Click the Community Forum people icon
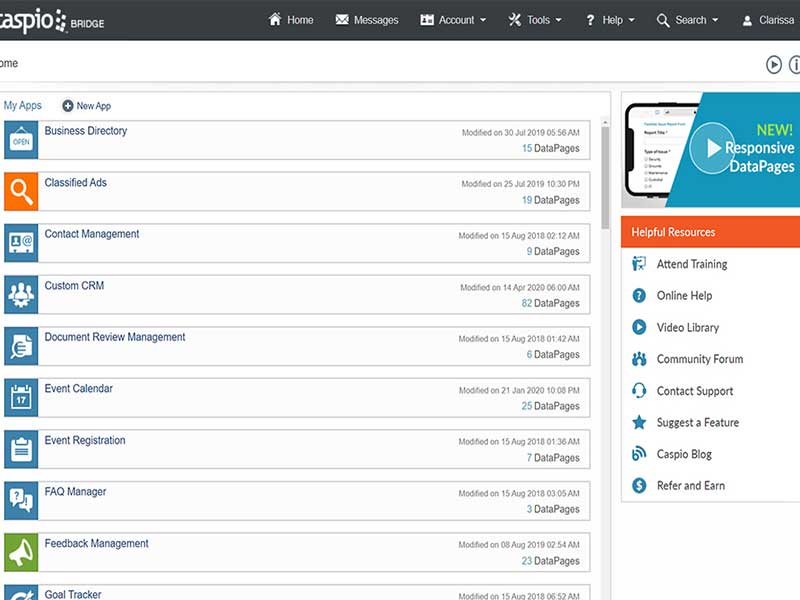Image resolution: width=800 pixels, height=600 pixels. point(639,359)
